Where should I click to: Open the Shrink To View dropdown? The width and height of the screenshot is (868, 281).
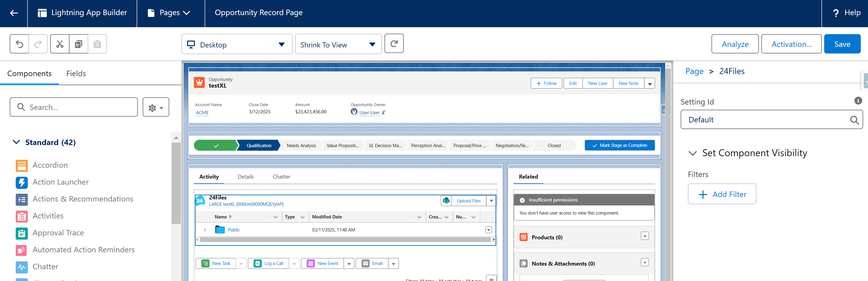(x=338, y=44)
